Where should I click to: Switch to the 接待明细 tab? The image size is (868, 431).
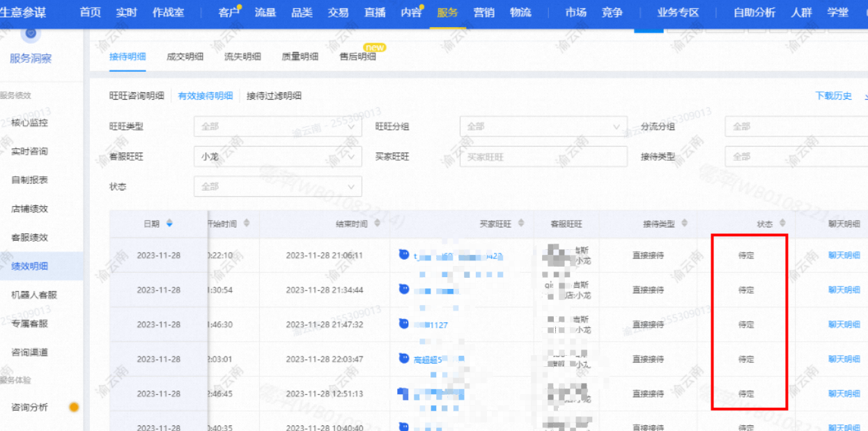click(127, 57)
